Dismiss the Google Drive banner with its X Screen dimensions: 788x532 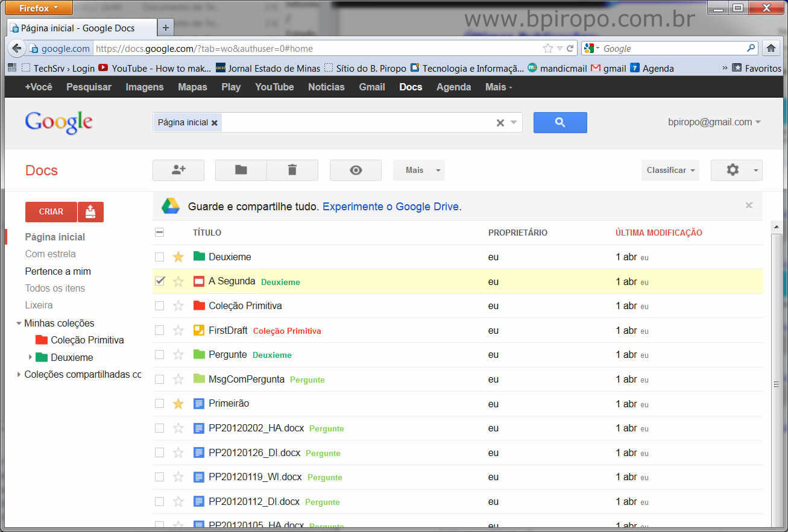(749, 205)
